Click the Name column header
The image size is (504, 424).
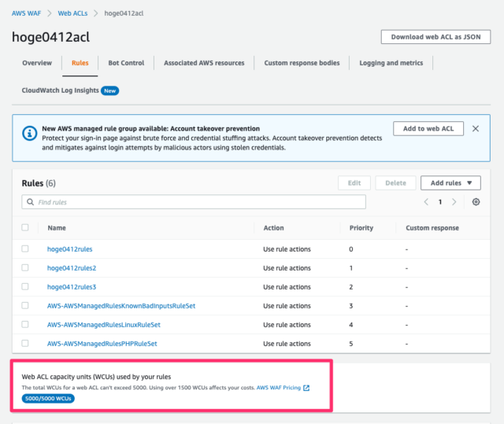pos(57,228)
